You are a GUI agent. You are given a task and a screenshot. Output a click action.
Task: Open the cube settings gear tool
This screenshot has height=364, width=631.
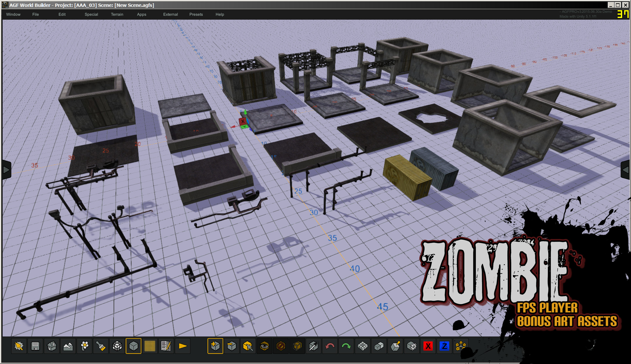point(411,346)
